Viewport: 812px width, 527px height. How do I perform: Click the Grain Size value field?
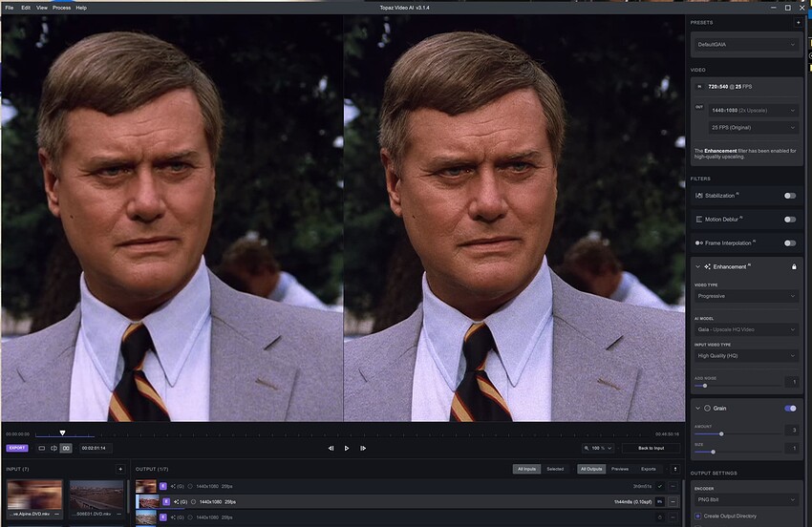(793, 449)
